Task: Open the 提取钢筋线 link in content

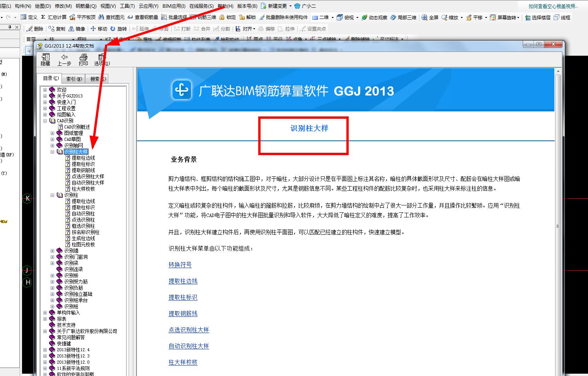Action: pyautogui.click(x=183, y=314)
